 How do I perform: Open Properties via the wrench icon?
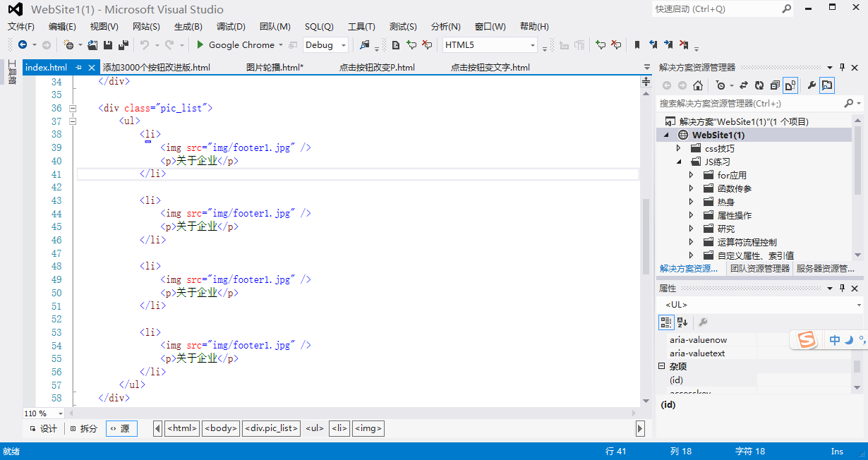coord(812,85)
